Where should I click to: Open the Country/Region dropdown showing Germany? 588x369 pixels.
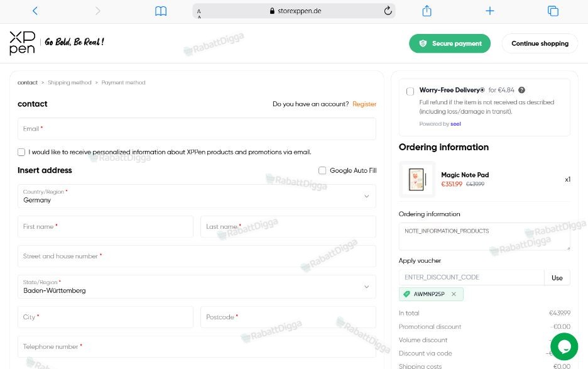[x=197, y=196]
